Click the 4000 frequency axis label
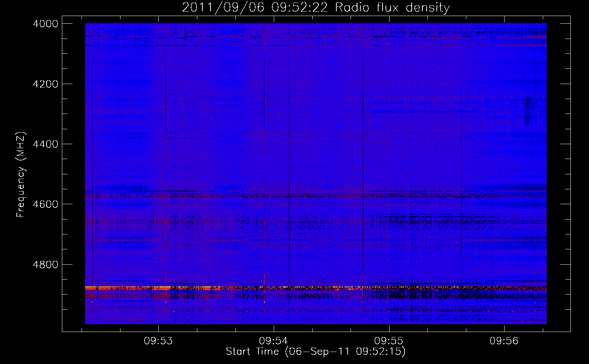589x364 pixels. tap(46, 24)
